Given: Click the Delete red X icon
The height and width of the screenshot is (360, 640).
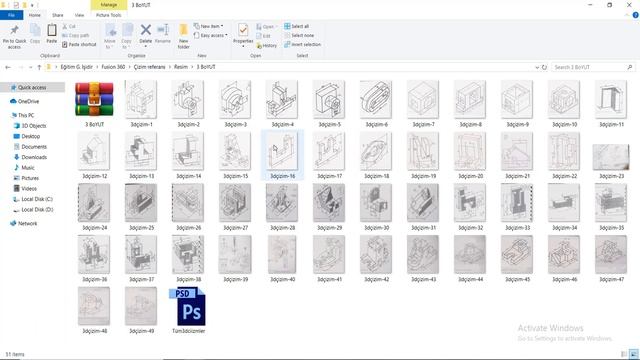Looking at the screenshot, I should (x=146, y=30).
